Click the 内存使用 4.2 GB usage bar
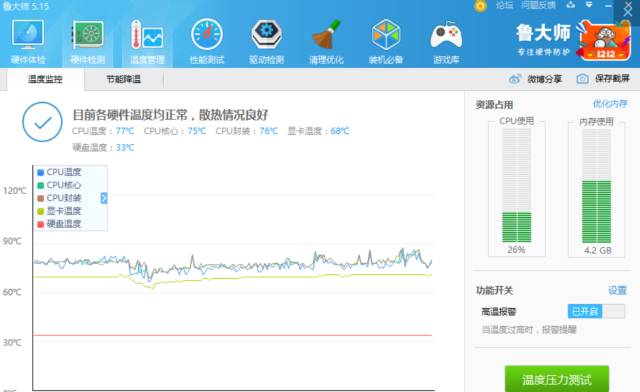Screen dimensions: 640x392 pos(596,186)
